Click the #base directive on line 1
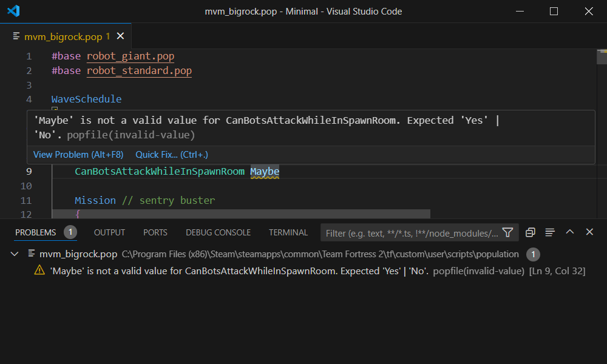Screen dimensions: 607x364 click(66, 56)
